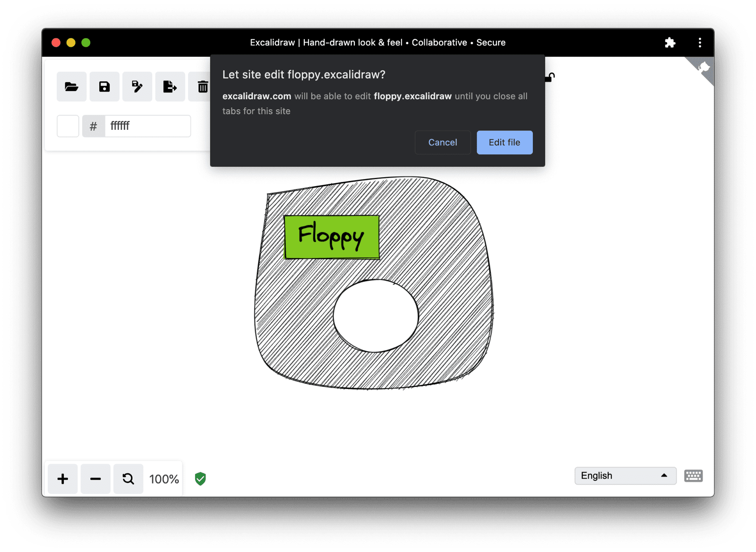Collapse the language selector with its arrow

(x=664, y=476)
